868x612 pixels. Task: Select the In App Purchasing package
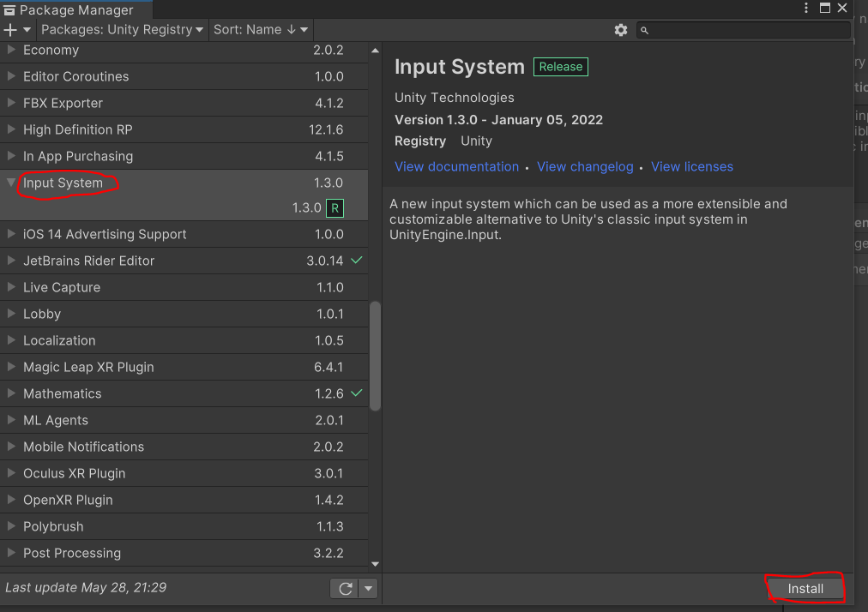click(184, 156)
